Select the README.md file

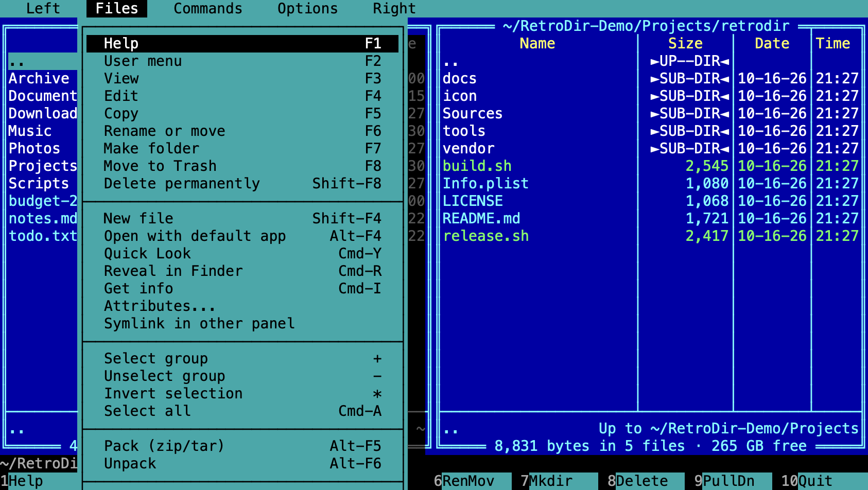coord(651,219)
